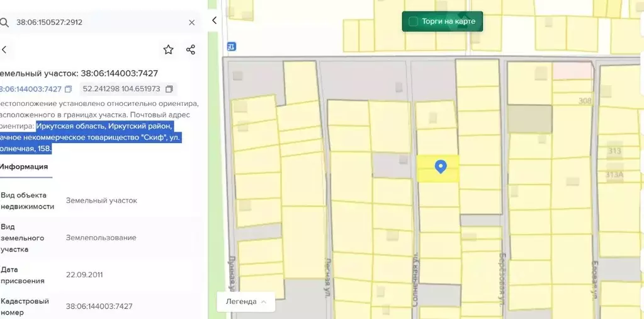
Task: Enable the "Торги на карте" checkbox
Action: tap(414, 21)
